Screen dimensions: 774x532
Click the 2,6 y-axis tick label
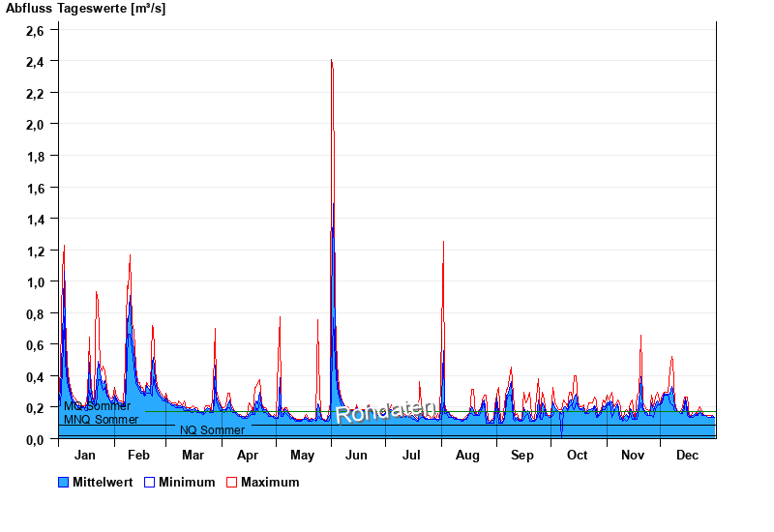click(35, 30)
